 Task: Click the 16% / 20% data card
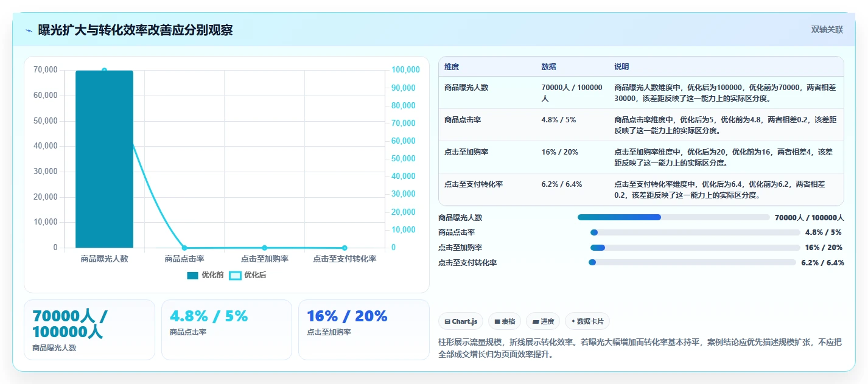point(364,330)
